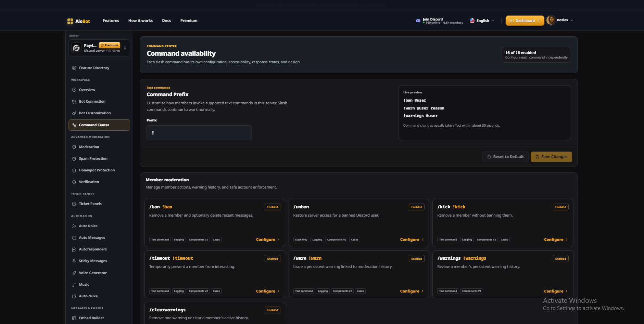
Task: Open the English language dropdown
Action: pyautogui.click(x=482, y=21)
